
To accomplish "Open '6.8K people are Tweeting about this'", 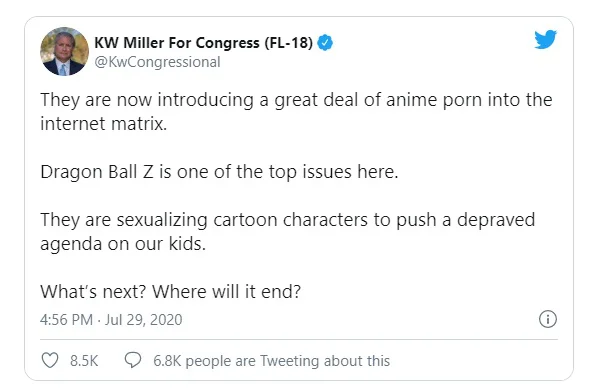I will click(271, 361).
